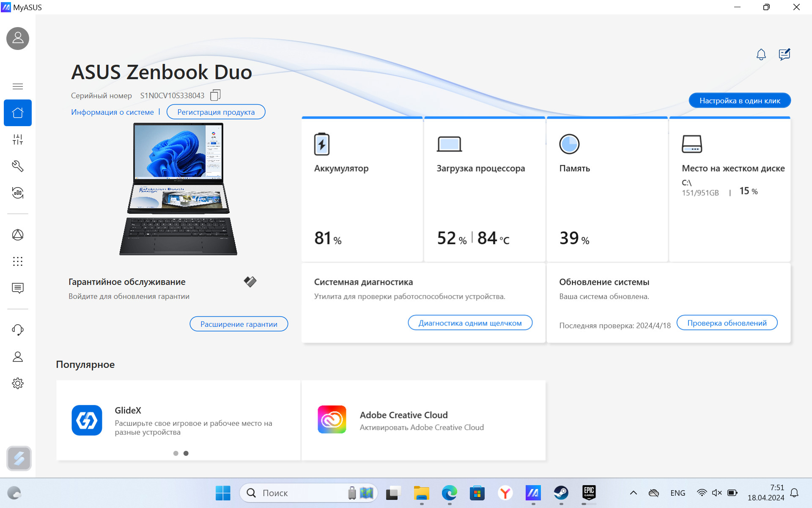The width and height of the screenshot is (812, 508).
Task: Open the 'Загрузка процессора' card
Action: pyautogui.click(x=485, y=189)
